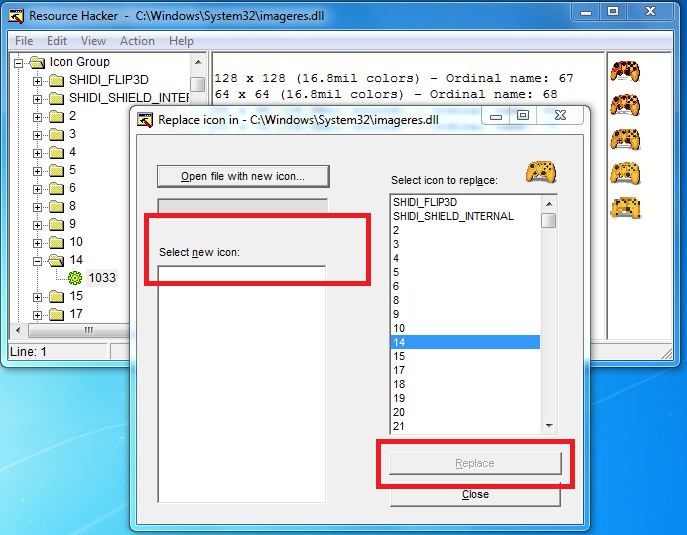Expand tree folder 4
687x535 pixels.
click(37, 153)
